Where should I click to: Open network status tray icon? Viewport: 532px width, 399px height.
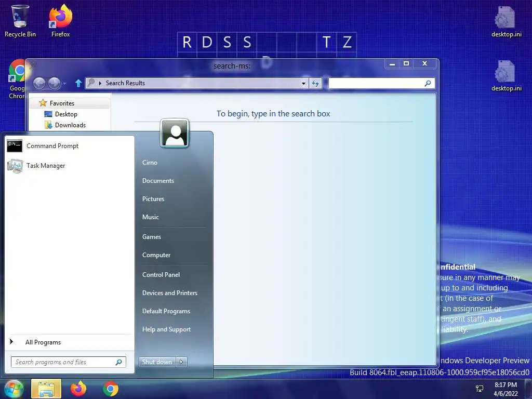[480, 389]
